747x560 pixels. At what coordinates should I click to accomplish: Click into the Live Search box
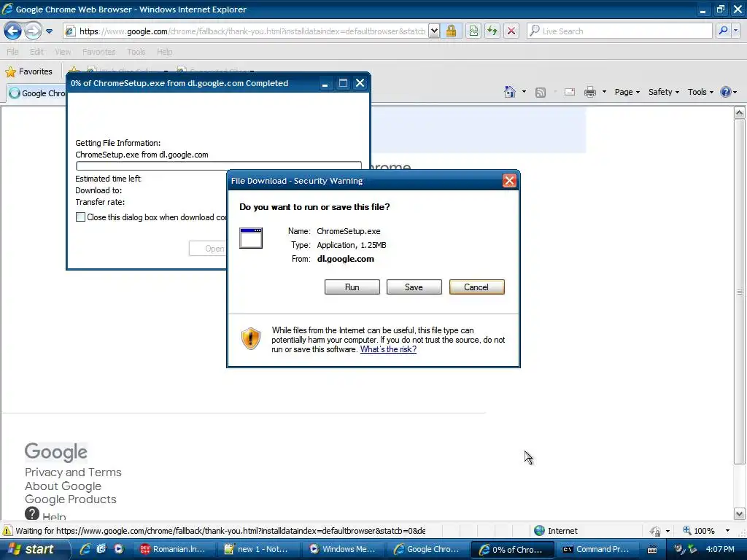(x=619, y=31)
